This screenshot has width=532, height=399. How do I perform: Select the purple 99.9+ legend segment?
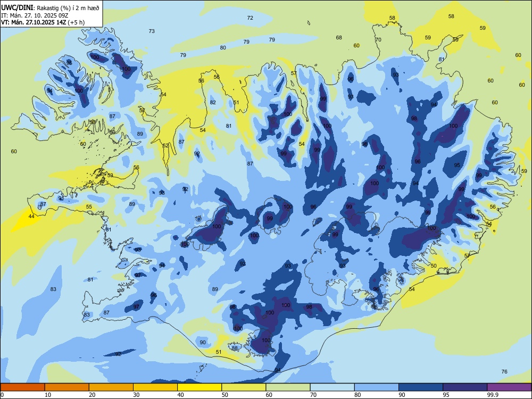(x=509, y=387)
